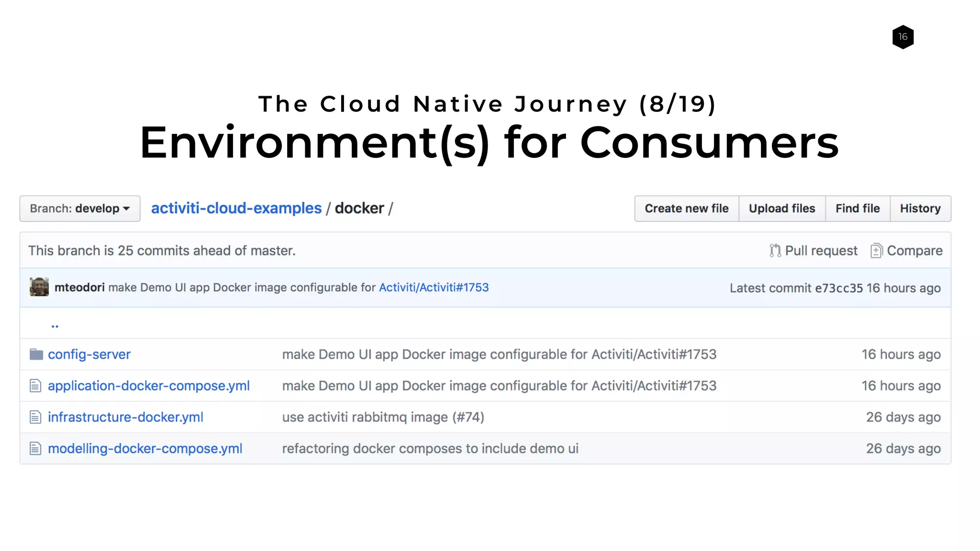Click mteodori's avatar thumbnail

pos(39,287)
